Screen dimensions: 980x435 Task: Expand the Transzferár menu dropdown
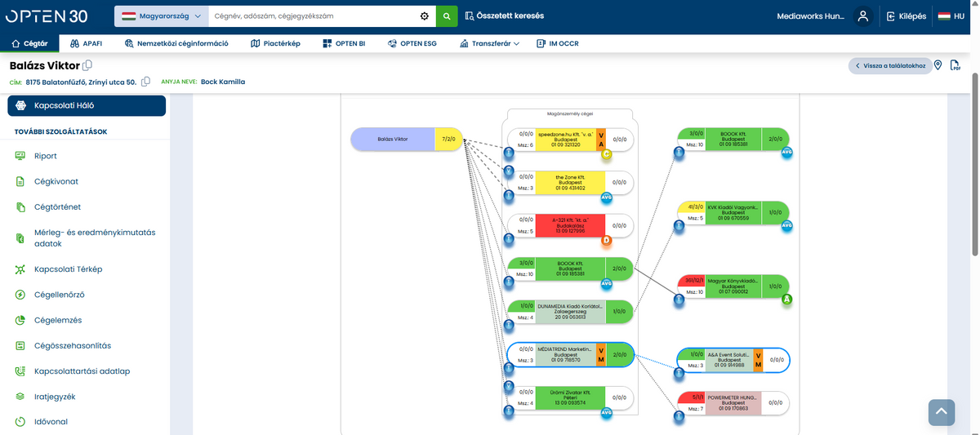tap(490, 43)
